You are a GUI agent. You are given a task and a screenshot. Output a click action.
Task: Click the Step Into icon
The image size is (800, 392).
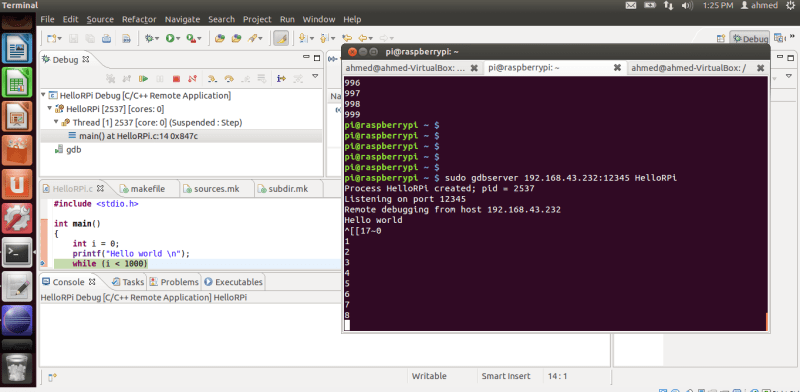click(213, 79)
